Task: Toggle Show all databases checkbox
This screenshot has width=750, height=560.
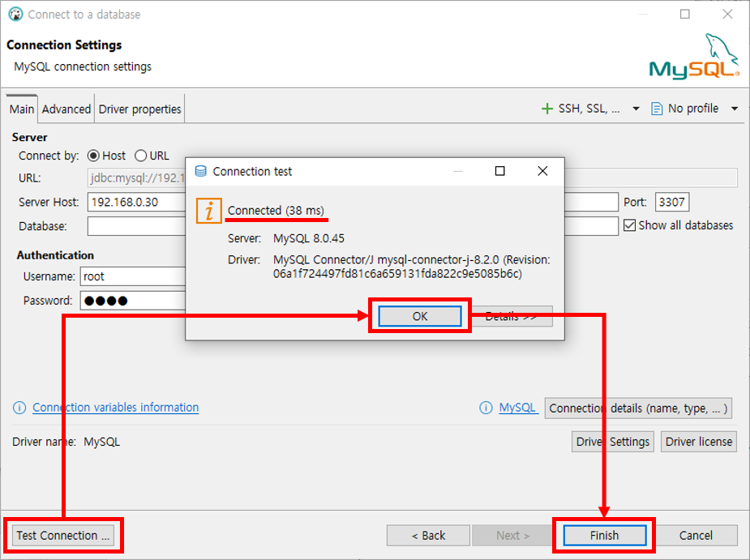Action: coord(629,225)
